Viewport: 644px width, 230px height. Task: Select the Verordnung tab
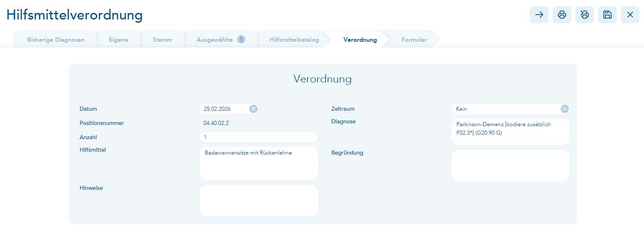(360, 40)
